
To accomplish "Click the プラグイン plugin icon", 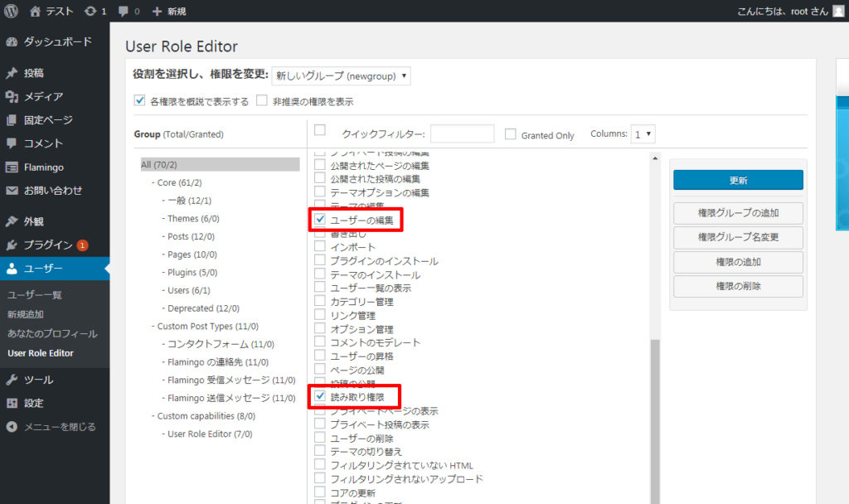I will pos(12,245).
